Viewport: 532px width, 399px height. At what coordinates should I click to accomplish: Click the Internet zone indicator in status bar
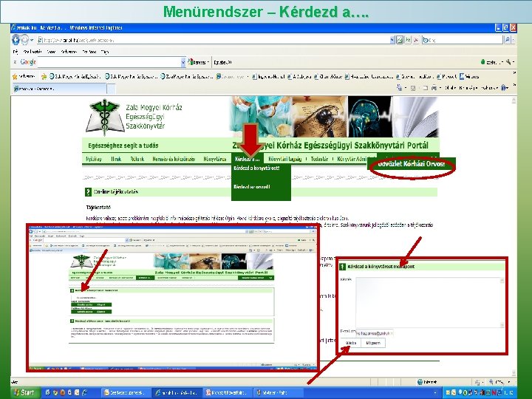[x=428, y=382]
